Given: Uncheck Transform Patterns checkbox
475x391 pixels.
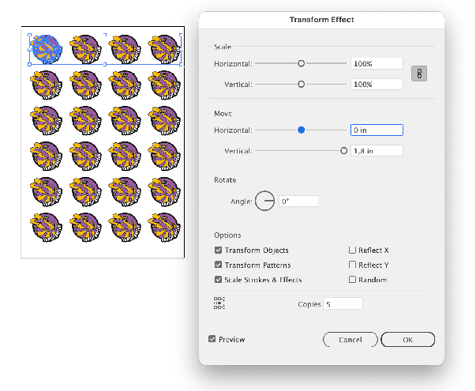Looking at the screenshot, I should click(x=218, y=265).
